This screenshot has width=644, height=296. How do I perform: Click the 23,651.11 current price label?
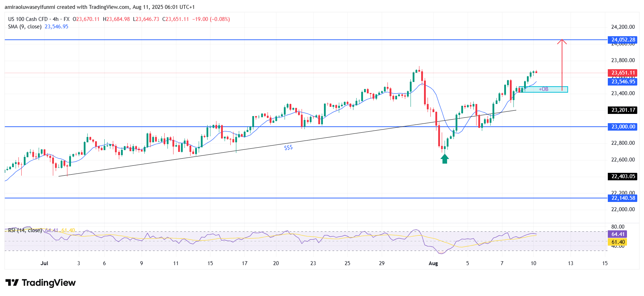click(623, 73)
